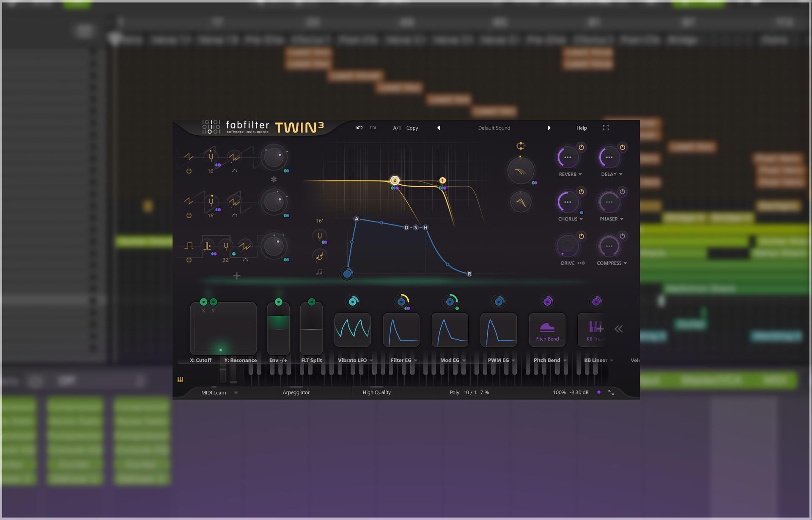
Task: Add a new oscillator with plus icon
Action: (237, 276)
